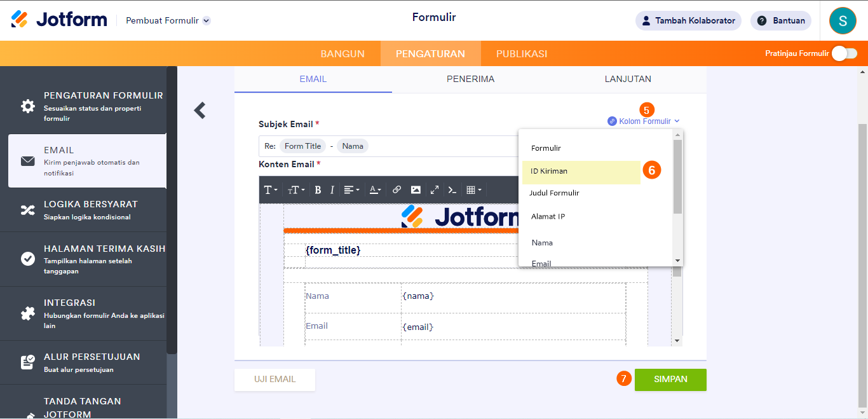Switch to the BANGUN tab
Image resolution: width=868 pixels, height=419 pixels.
342,53
